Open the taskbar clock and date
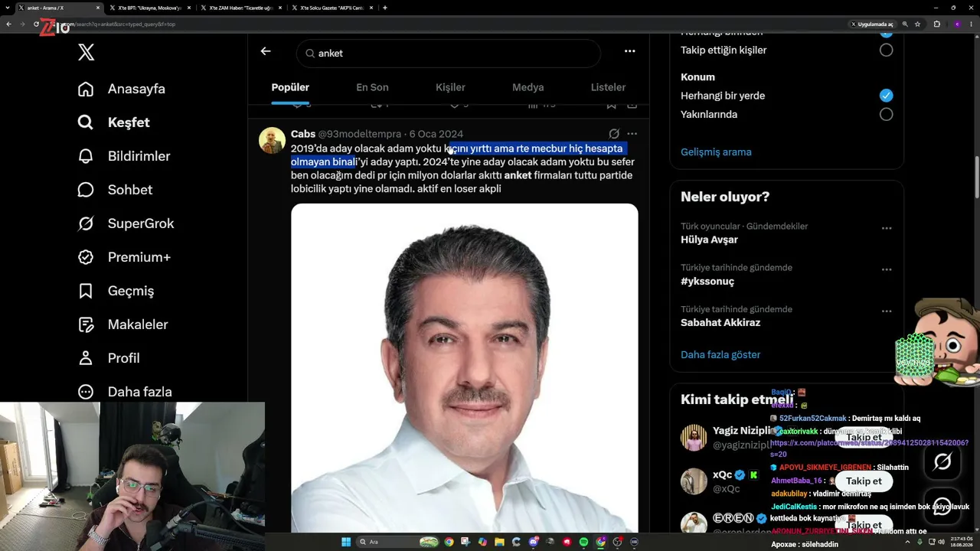The height and width of the screenshot is (551, 980). pyautogui.click(x=961, y=542)
